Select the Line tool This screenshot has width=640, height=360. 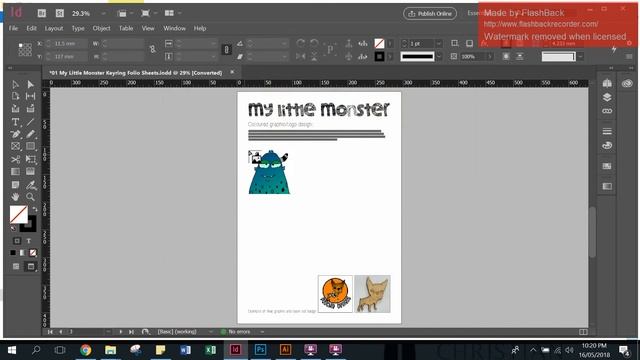coord(31,122)
